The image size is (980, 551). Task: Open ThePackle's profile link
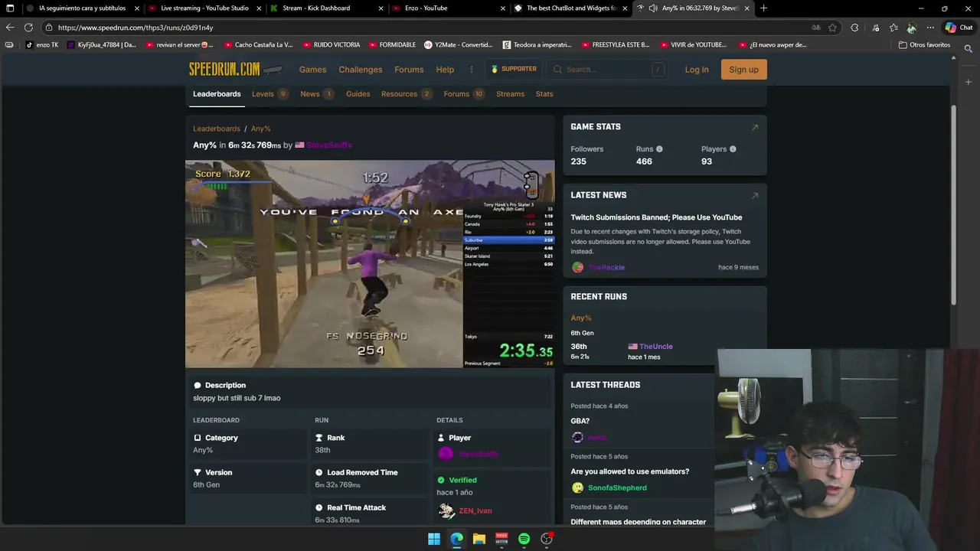[606, 268]
